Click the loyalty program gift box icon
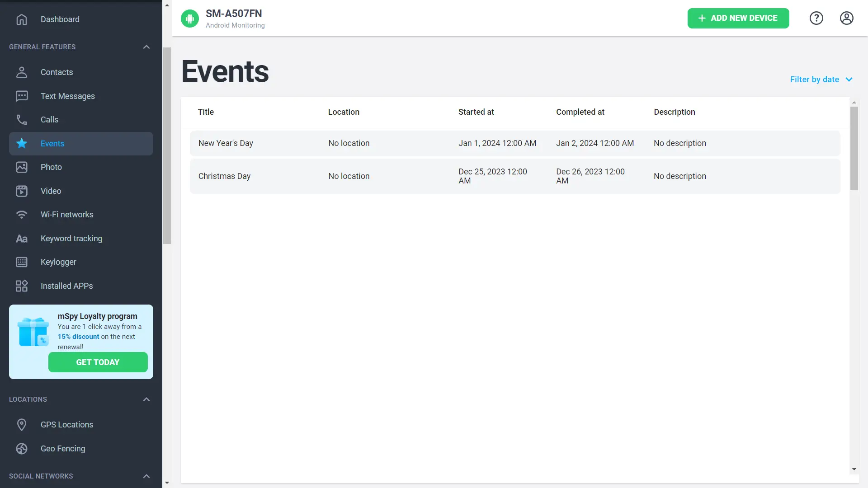Image resolution: width=868 pixels, height=488 pixels. click(x=33, y=332)
